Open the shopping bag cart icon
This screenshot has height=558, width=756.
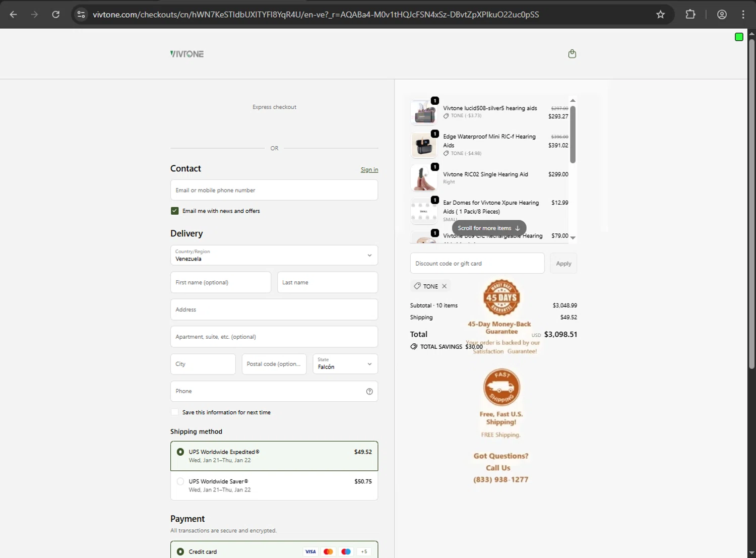click(572, 54)
